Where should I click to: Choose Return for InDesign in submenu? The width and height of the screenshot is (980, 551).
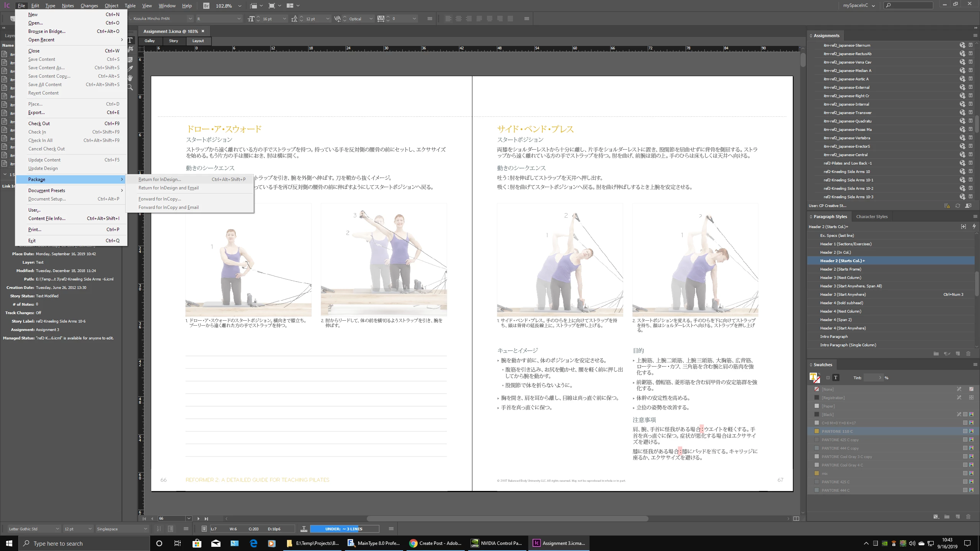[160, 179]
